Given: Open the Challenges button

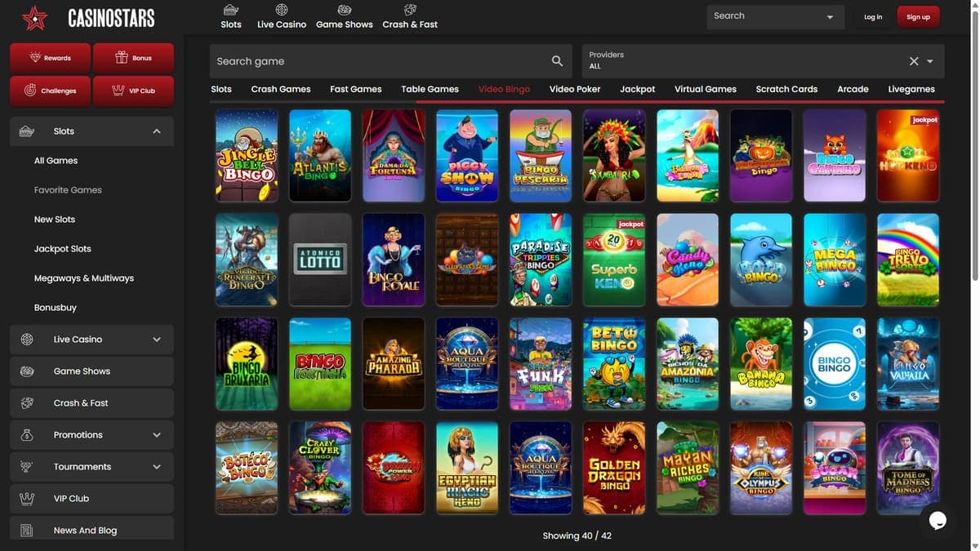Looking at the screenshot, I should coord(51,91).
